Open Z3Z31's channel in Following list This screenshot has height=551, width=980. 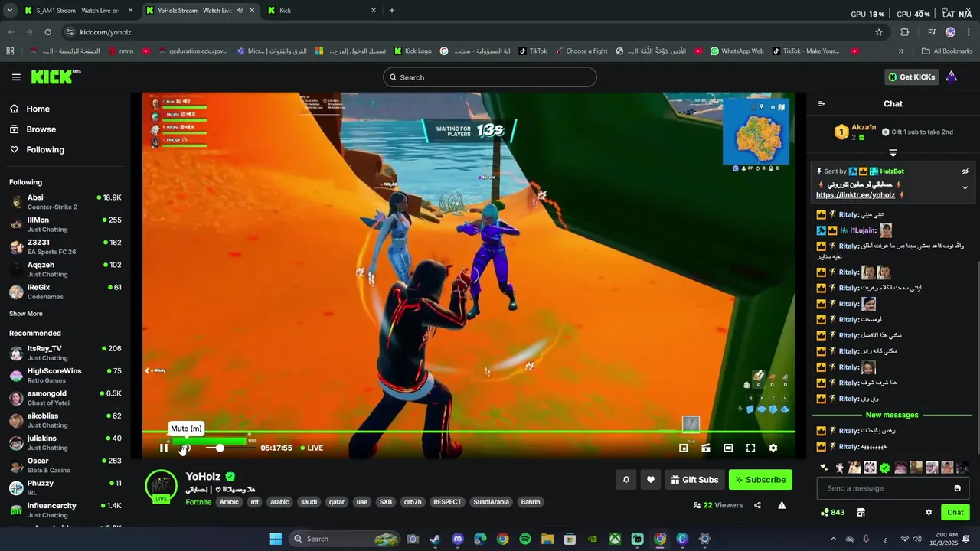[65, 247]
